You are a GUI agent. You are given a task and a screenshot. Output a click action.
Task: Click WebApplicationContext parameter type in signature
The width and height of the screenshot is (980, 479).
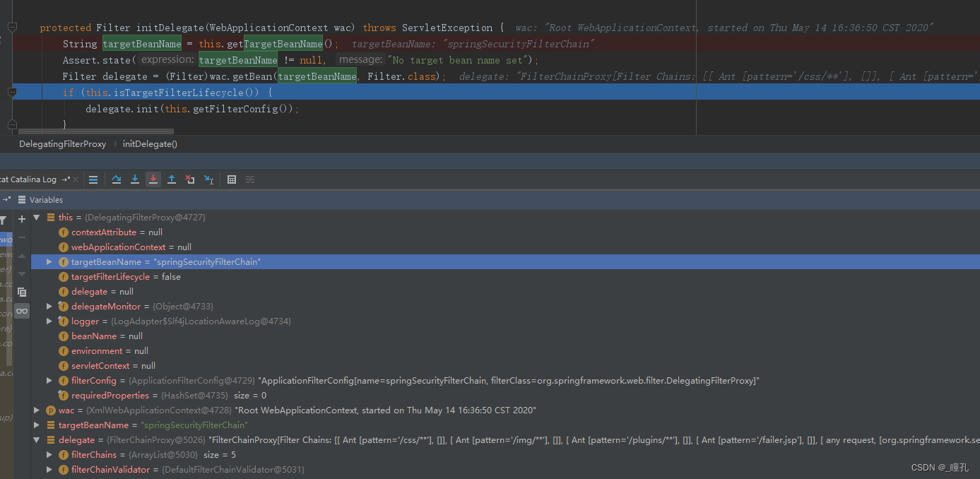tap(268, 28)
